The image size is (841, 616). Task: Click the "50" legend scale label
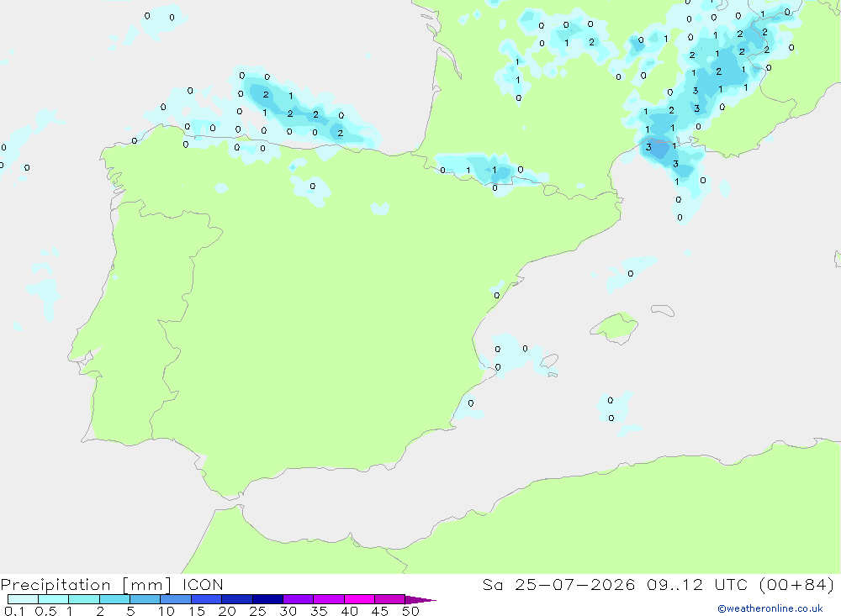pyautogui.click(x=410, y=611)
